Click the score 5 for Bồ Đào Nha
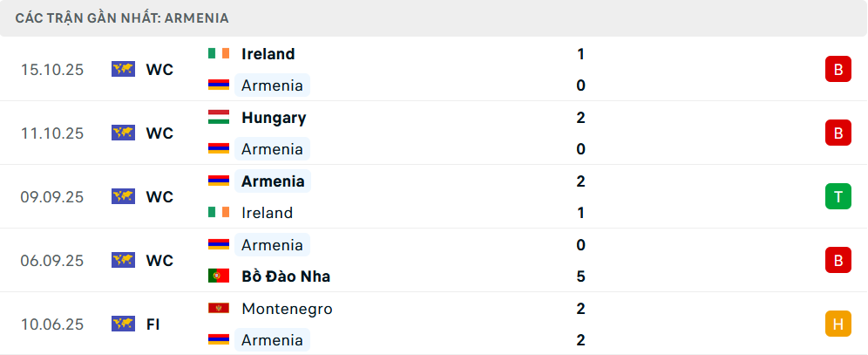The image size is (868, 355). pyautogui.click(x=580, y=276)
